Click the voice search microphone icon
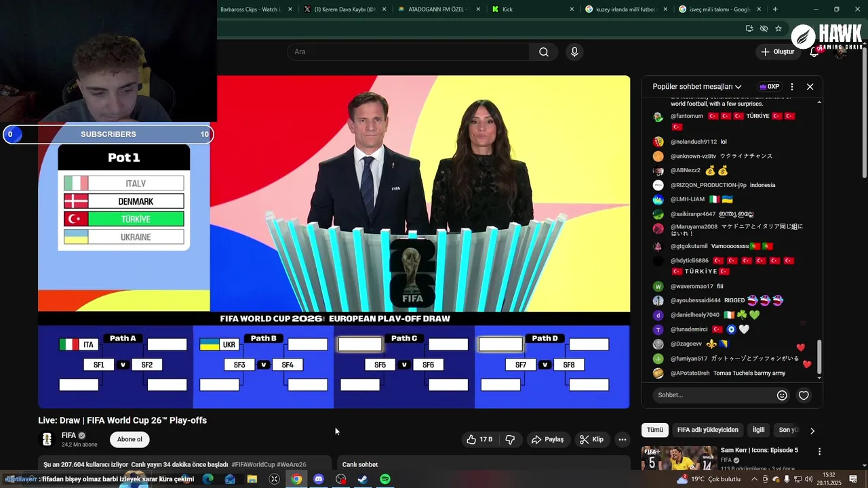868x488 pixels. pos(574,52)
